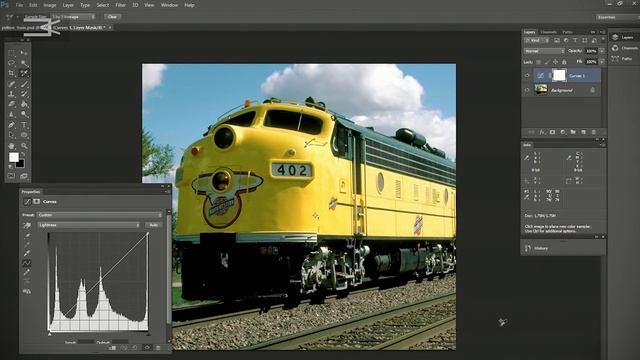This screenshot has width=640, height=360.
Task: Select the Crop tool
Action: pos(11,73)
